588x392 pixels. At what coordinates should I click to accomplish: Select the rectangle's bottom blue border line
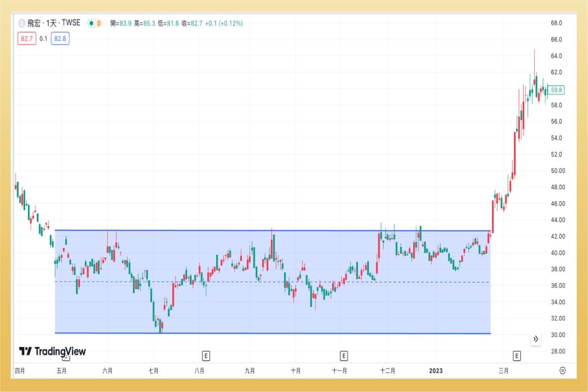272,333
